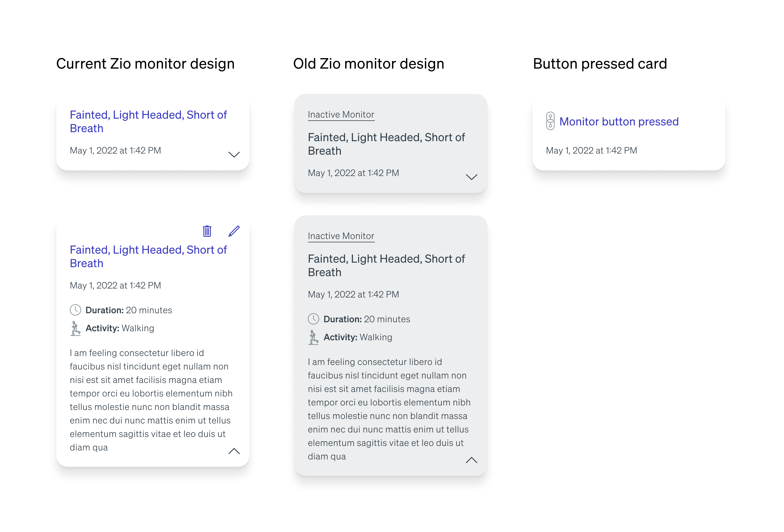Click Button pressed card heading
This screenshot has width=784, height=532.
tap(600, 64)
